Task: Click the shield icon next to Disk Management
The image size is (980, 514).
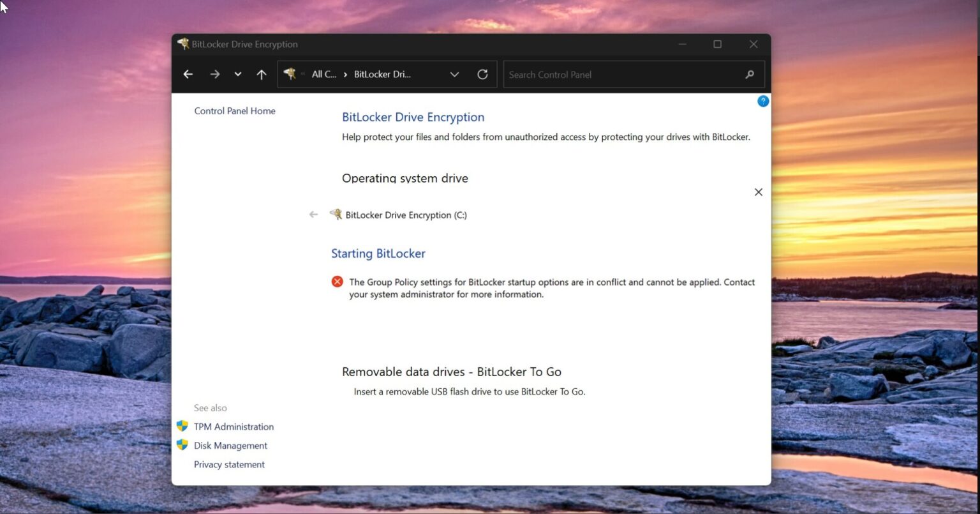Action: 182,445
